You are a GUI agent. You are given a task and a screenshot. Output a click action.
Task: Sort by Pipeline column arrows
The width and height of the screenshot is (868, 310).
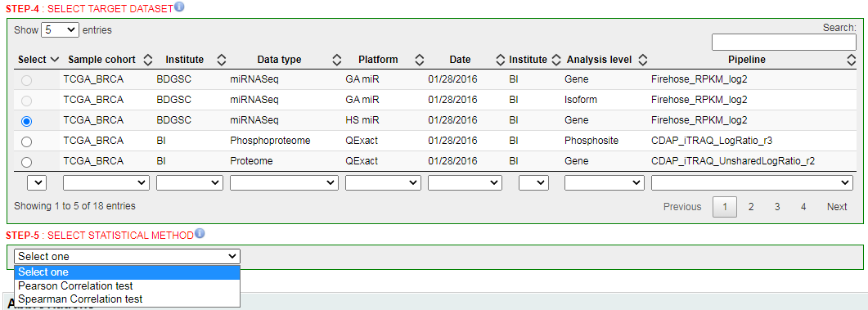[852, 60]
